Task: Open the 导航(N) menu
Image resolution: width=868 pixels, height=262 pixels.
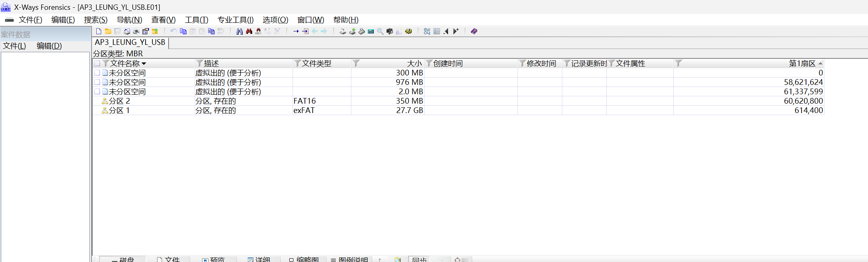Action: 129,20
